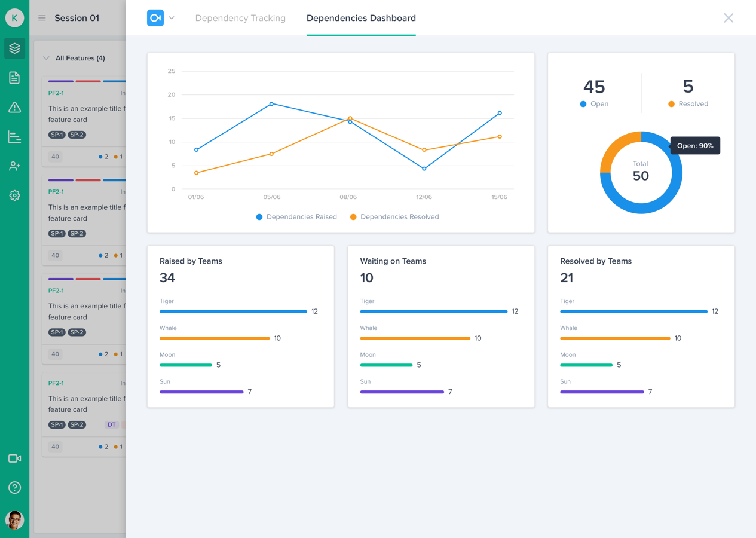Click the add user icon in sidebar
The width and height of the screenshot is (756, 538).
pyautogui.click(x=14, y=166)
